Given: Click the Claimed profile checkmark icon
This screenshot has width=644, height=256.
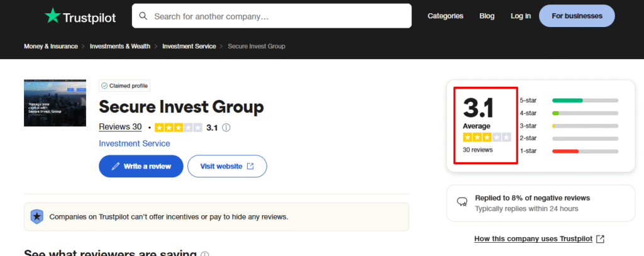Looking at the screenshot, I should (104, 86).
